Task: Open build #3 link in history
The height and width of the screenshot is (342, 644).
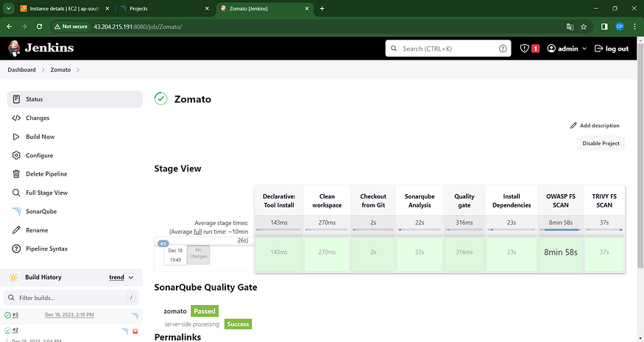Action: (x=15, y=315)
